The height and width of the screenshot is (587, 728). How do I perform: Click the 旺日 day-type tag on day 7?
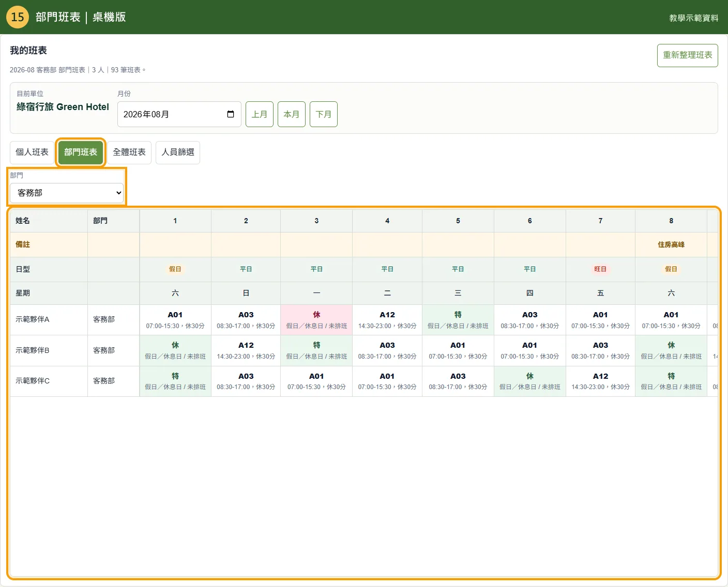(x=600, y=269)
